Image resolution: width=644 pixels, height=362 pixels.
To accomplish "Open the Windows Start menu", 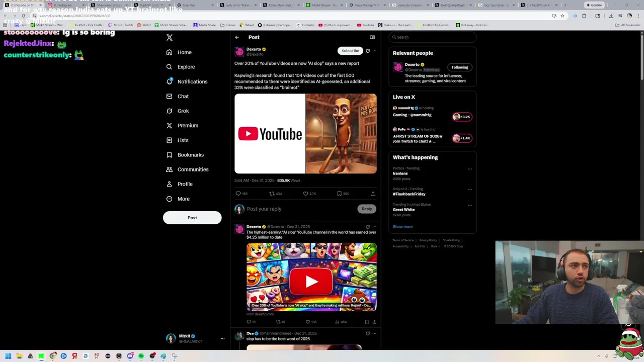I will coord(8,356).
